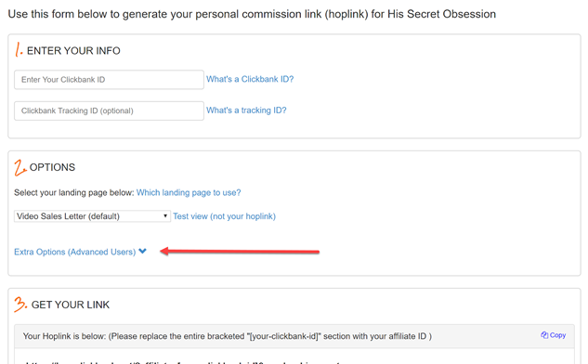
Task: Click Test view (not your hoplink)
Action: [224, 216]
